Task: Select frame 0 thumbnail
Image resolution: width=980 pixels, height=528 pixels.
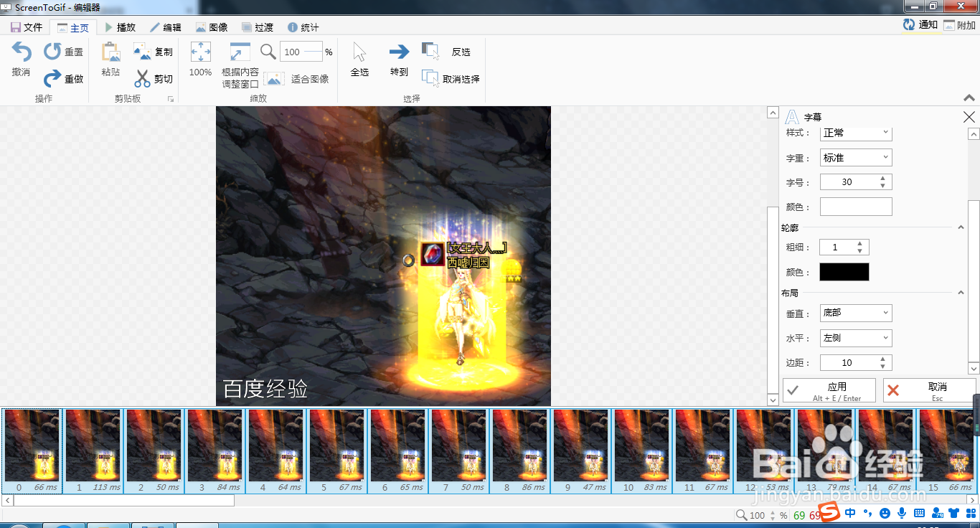Action: [32, 451]
